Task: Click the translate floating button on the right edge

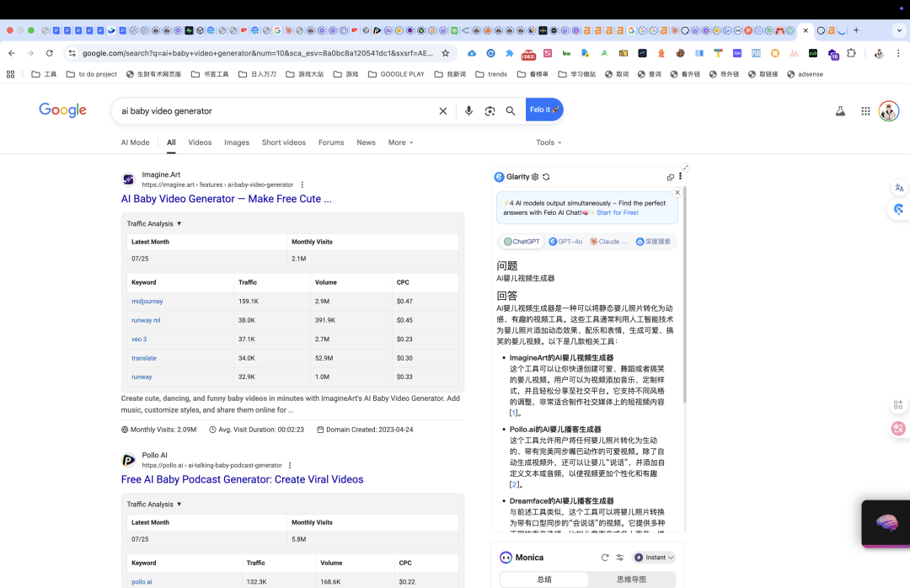Action: tap(899, 188)
